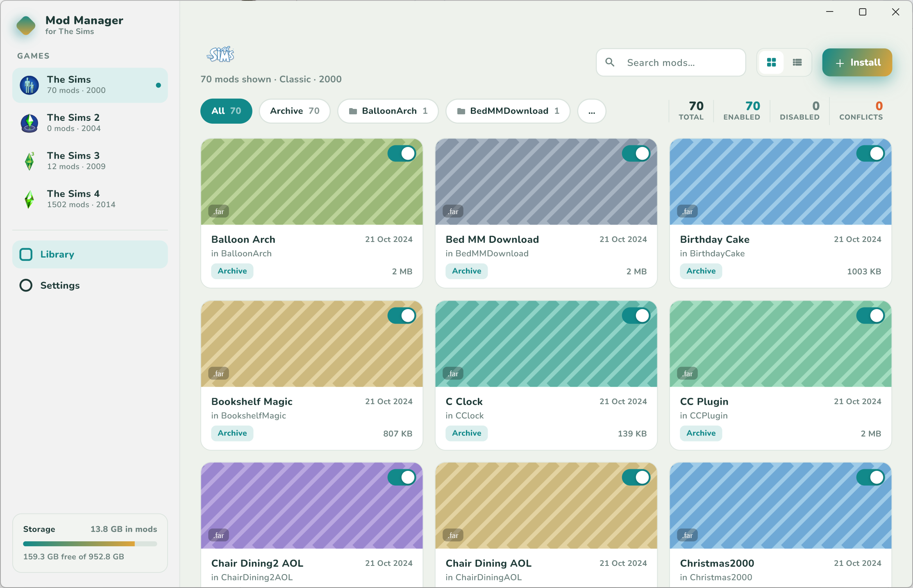Click the .far badge on Balloon Arch

pyautogui.click(x=219, y=211)
